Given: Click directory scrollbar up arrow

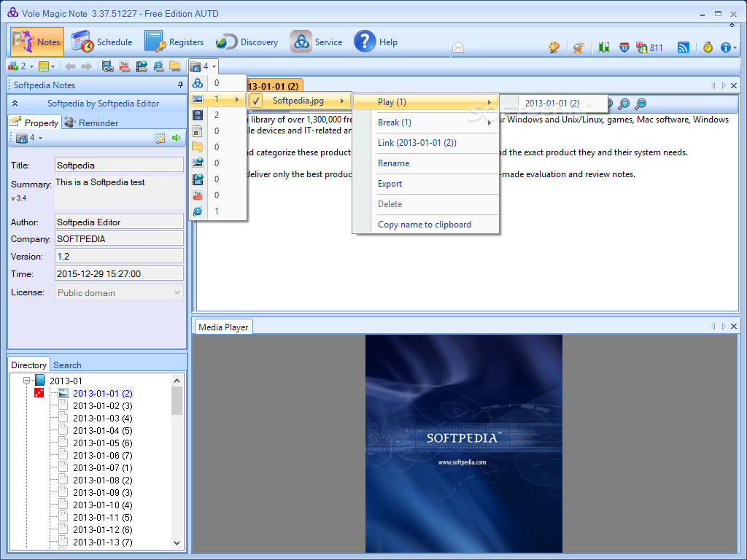Looking at the screenshot, I should [177, 381].
